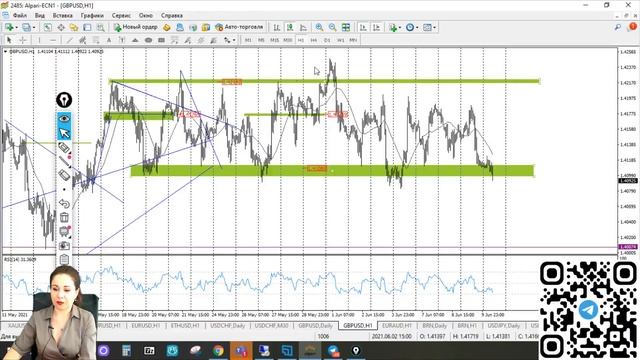The image size is (640, 360).
Task: Switch to the GBPUSD,Daily chart tab
Action: point(316,326)
